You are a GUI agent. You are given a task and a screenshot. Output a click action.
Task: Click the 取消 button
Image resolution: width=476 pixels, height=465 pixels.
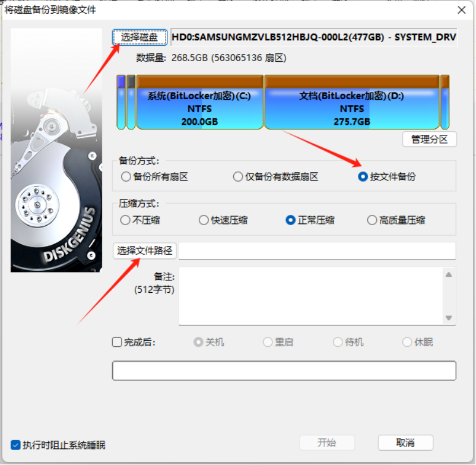pos(405,443)
